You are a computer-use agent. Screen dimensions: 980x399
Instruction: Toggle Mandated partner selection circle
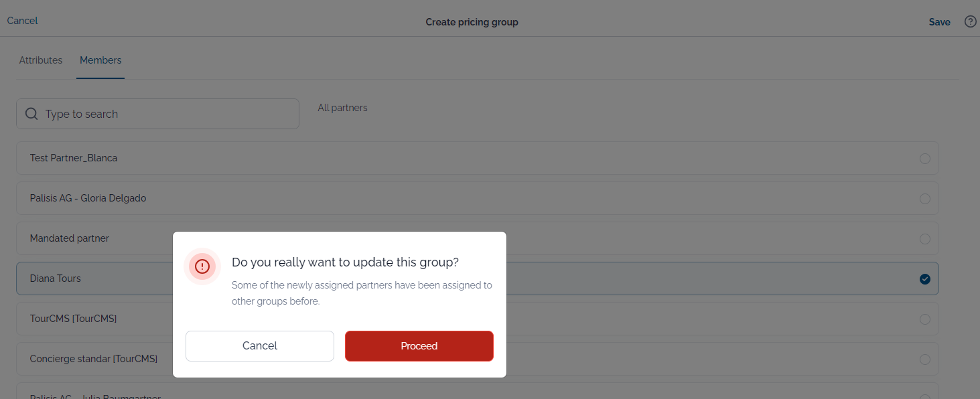925,239
